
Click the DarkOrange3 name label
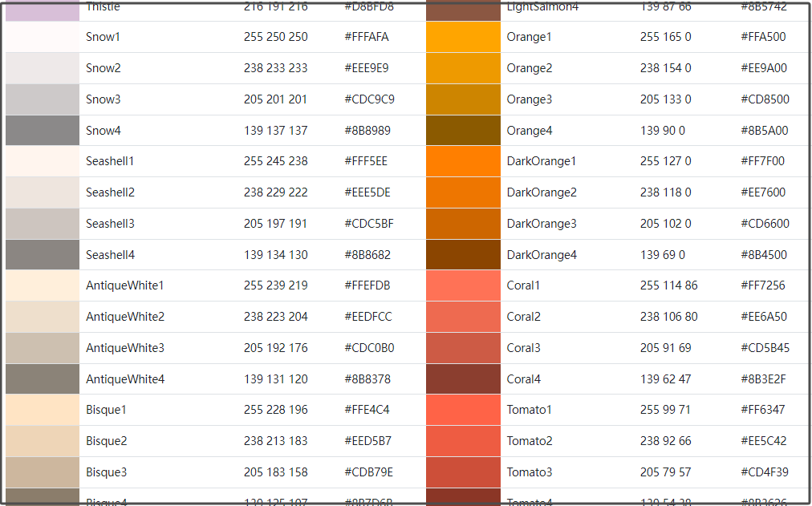(541, 224)
